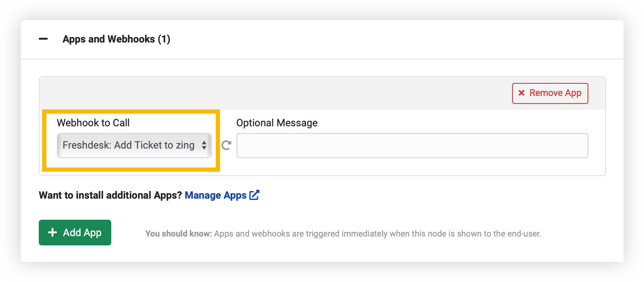This screenshot has height=282, width=644.
Task: Click the Optional Message label
Action: (x=277, y=123)
